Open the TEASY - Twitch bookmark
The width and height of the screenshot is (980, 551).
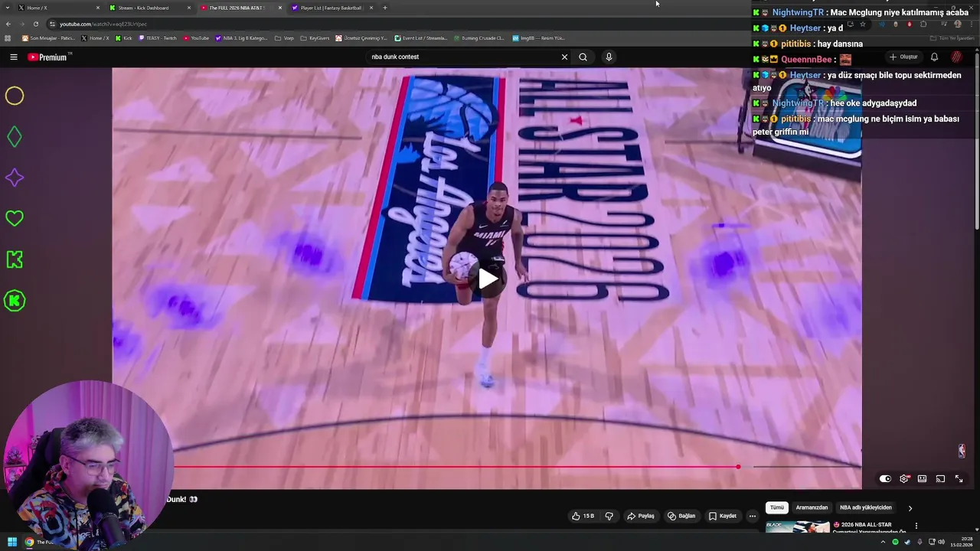tap(157, 38)
